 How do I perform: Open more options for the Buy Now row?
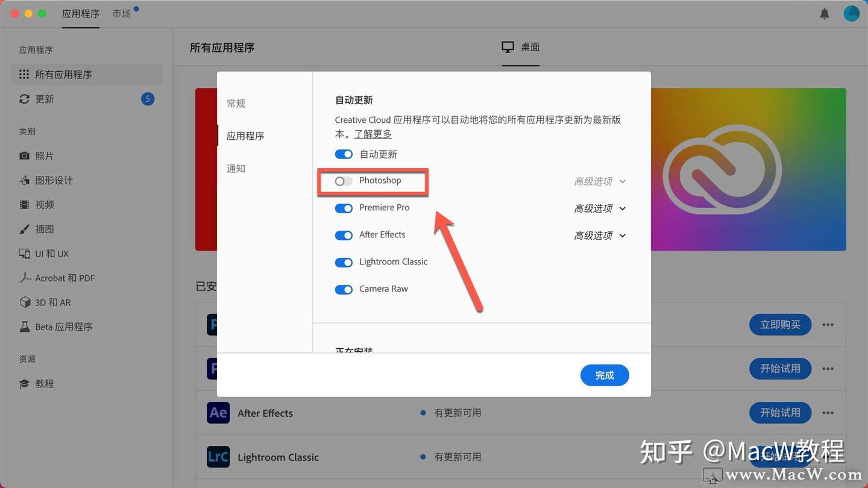coord(828,325)
